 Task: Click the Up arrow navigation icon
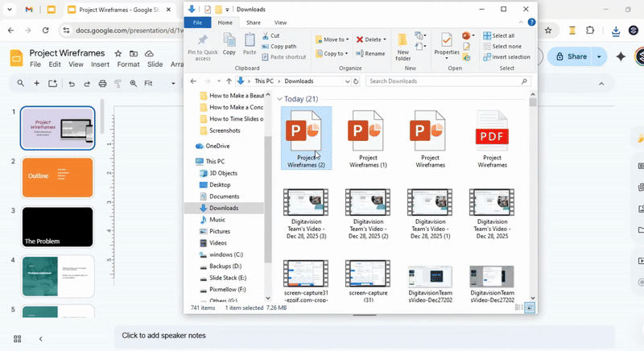228,81
